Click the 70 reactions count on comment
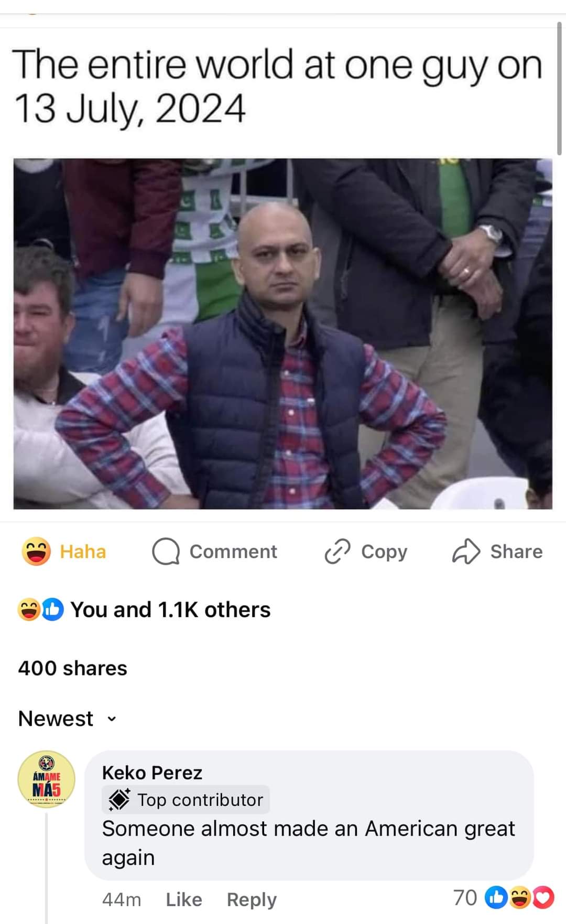 click(465, 898)
